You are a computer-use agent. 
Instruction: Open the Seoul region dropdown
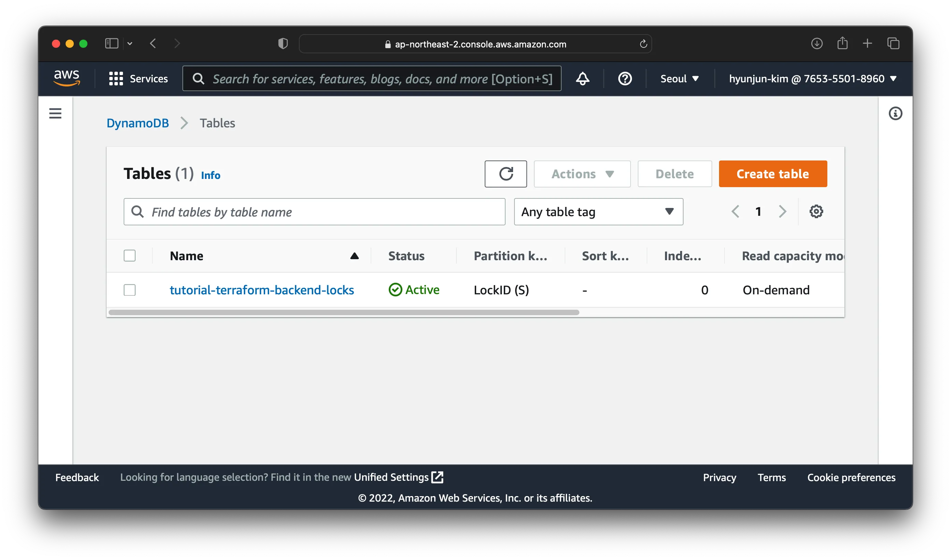point(679,79)
